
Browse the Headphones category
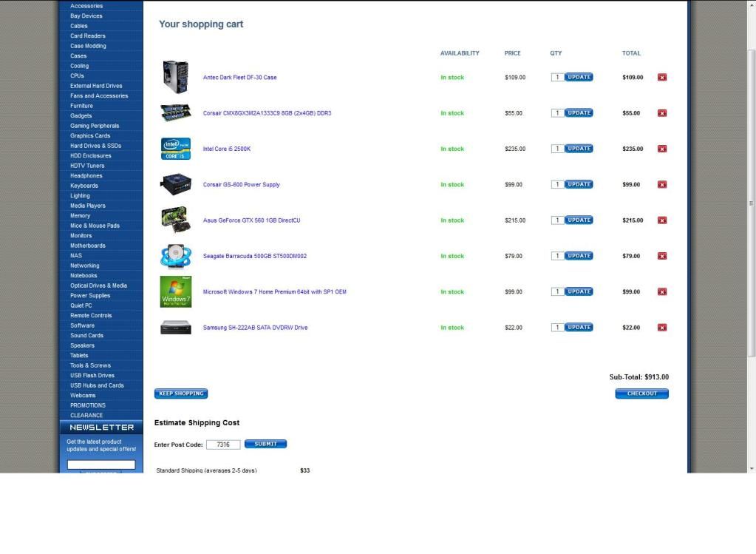point(86,175)
